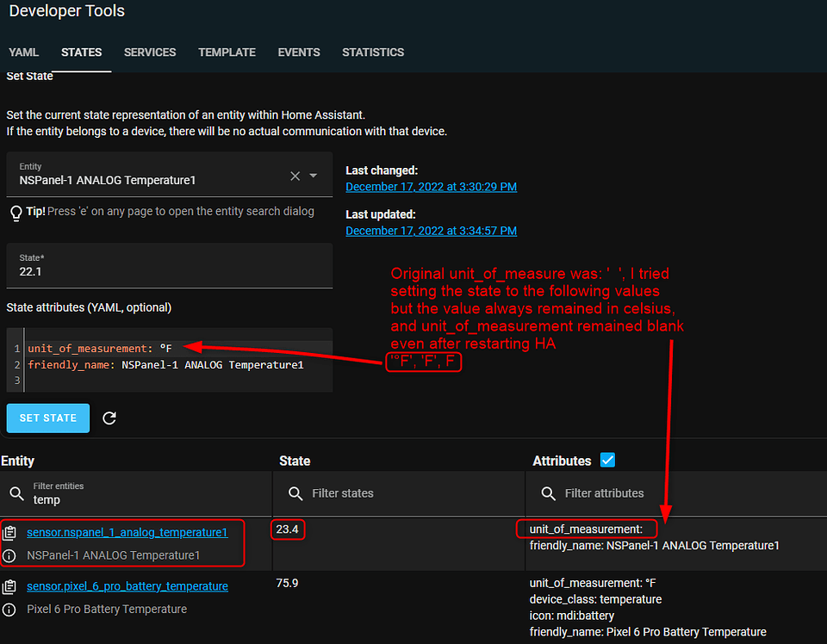Clear the selected entity with the X icon

coord(295,176)
